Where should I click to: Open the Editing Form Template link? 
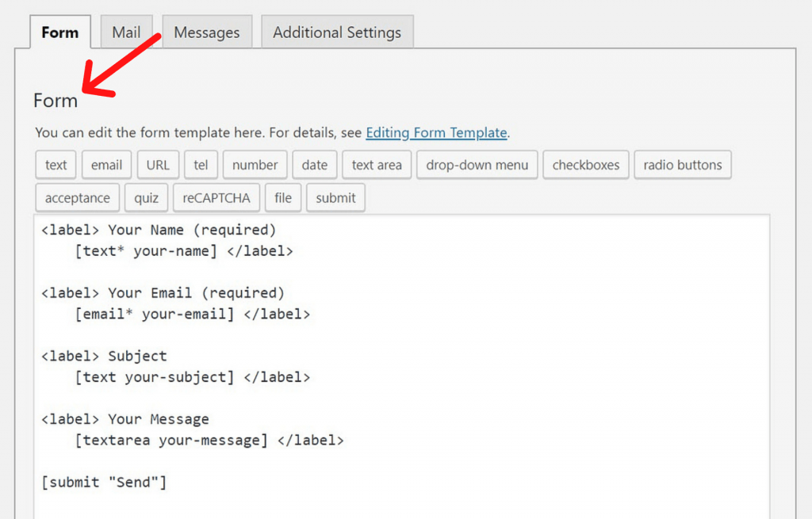(x=437, y=133)
